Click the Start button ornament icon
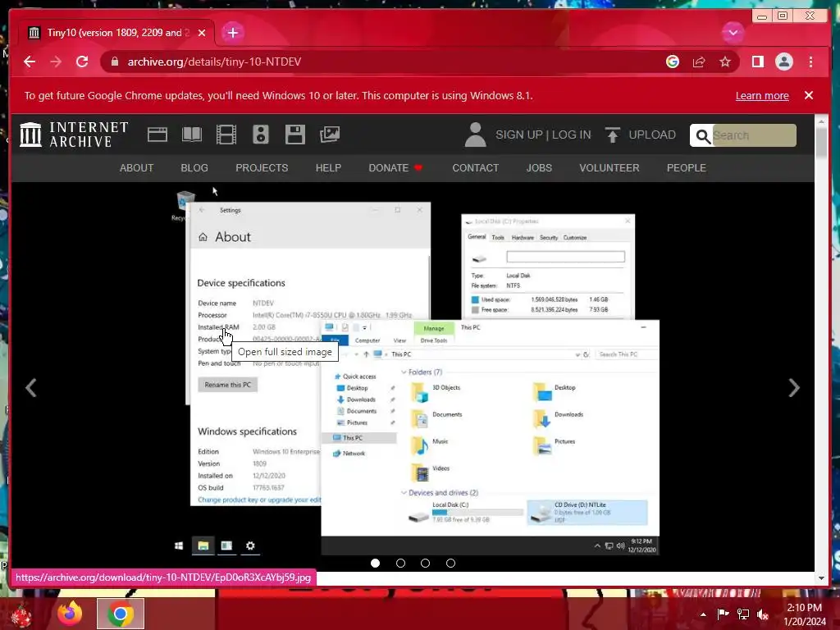 21,615
